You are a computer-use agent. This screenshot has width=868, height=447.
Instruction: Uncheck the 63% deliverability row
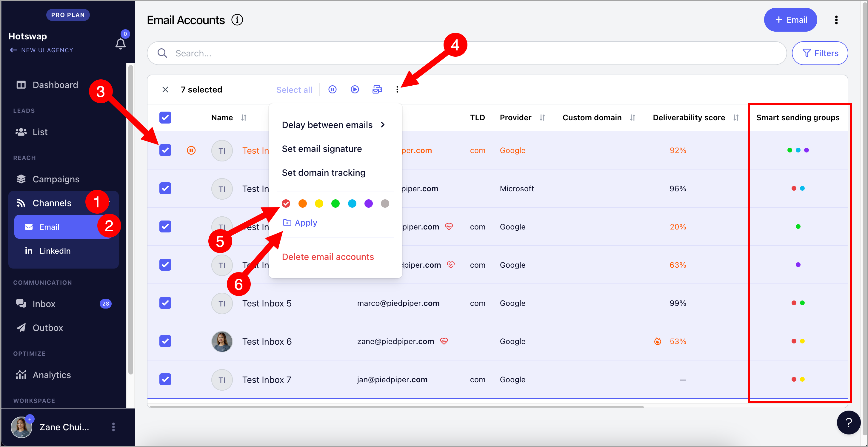(165, 265)
